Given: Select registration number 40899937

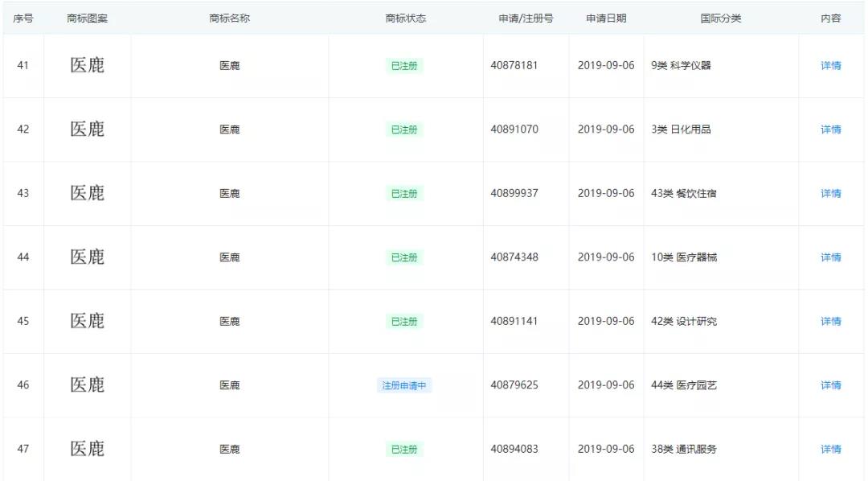Looking at the screenshot, I should [x=514, y=193].
